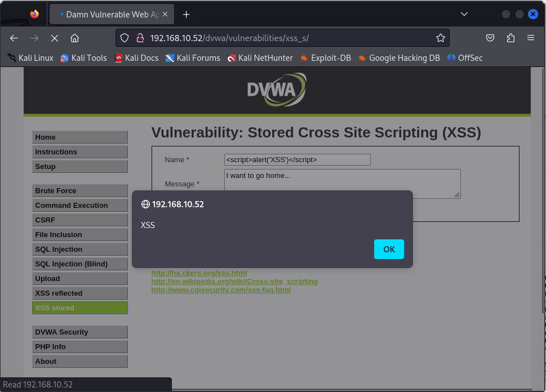Open Kali Linux bookmark
Image resolution: width=546 pixels, height=392 pixels.
click(30, 58)
